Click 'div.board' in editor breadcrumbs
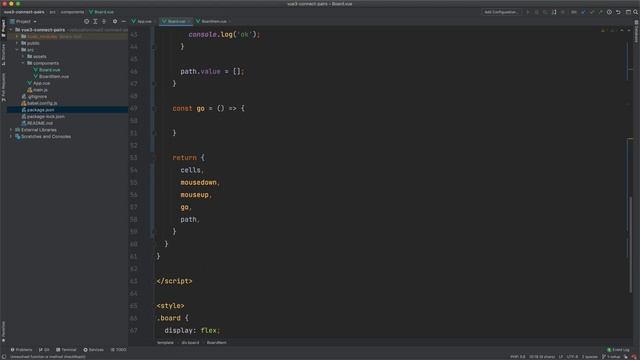 191,343
